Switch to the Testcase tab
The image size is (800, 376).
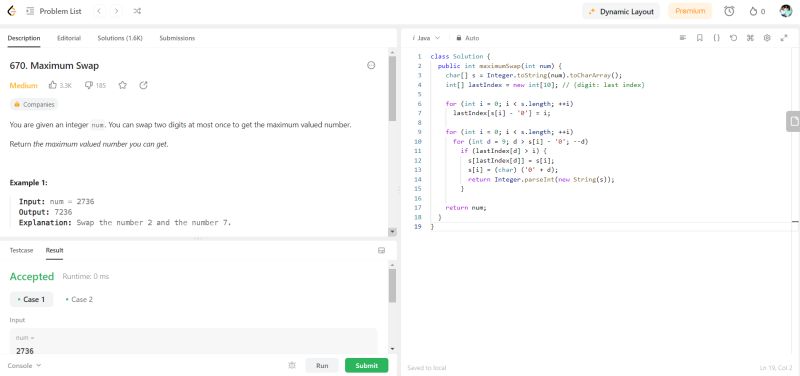(x=21, y=250)
